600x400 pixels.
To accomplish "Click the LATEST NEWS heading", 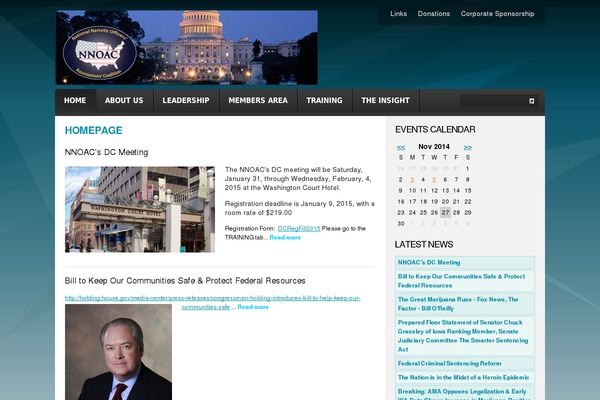I will click(424, 245).
